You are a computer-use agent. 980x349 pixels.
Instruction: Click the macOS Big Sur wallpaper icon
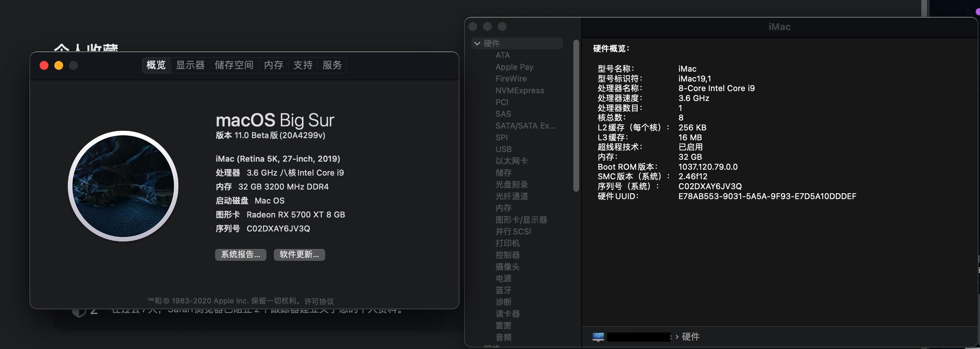[123, 186]
